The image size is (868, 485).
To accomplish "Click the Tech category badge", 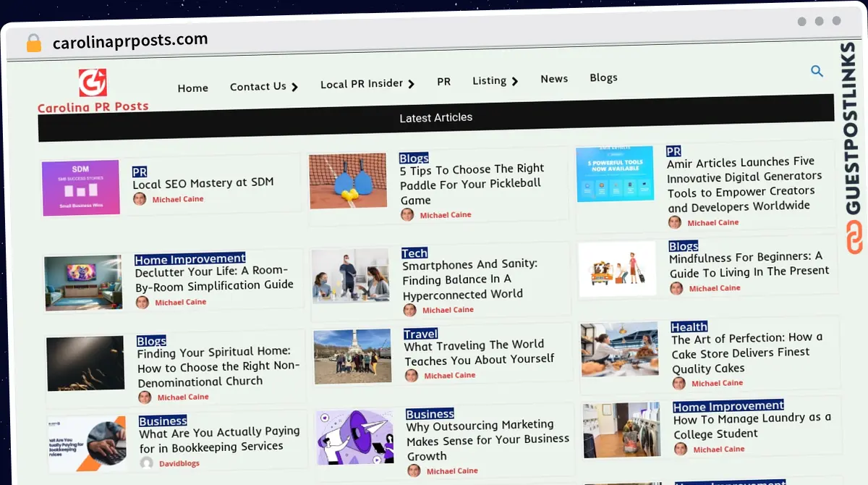I will click(x=414, y=253).
